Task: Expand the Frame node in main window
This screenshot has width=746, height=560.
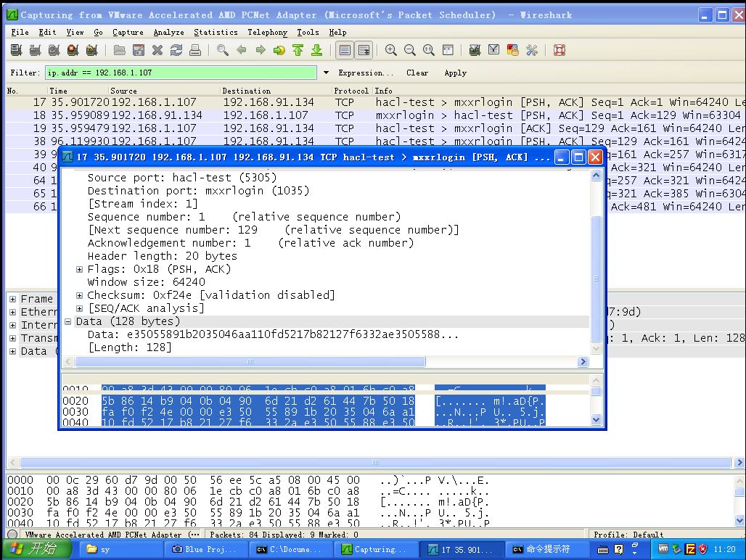Action: pos(13,299)
